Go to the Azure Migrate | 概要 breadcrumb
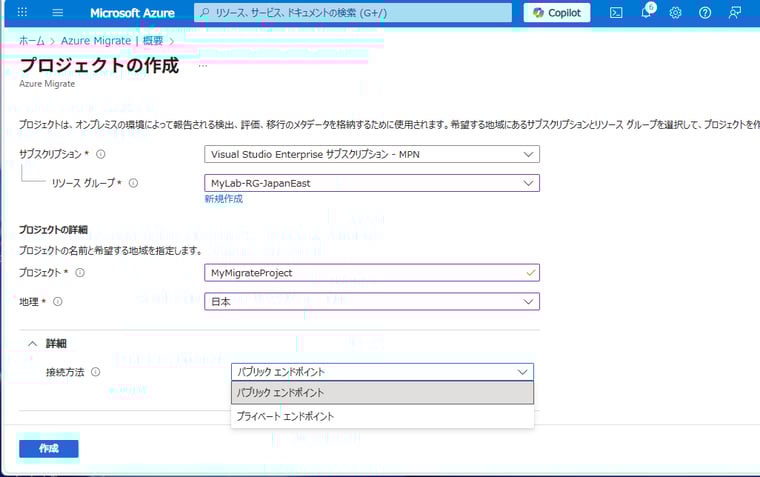The image size is (760, 477). [x=111, y=41]
